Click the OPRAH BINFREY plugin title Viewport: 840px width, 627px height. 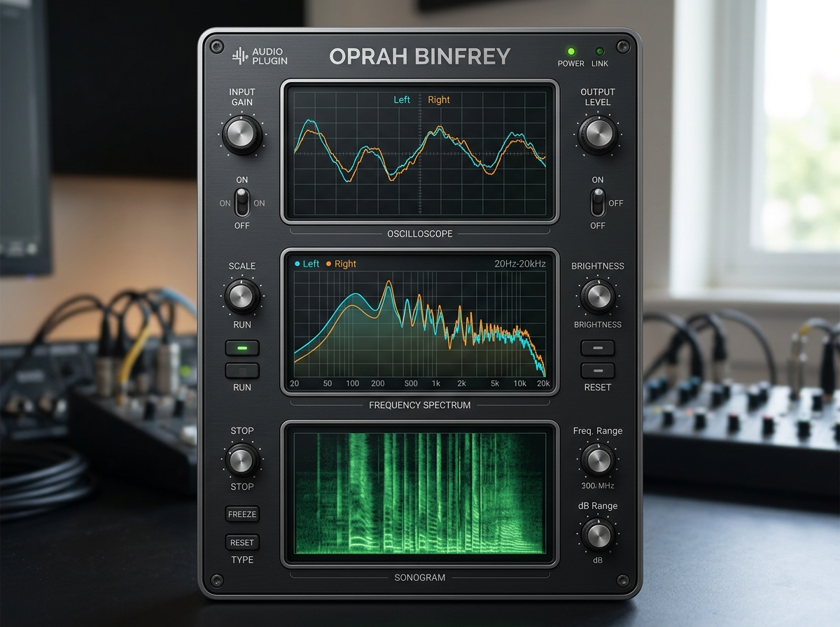pyautogui.click(x=420, y=56)
